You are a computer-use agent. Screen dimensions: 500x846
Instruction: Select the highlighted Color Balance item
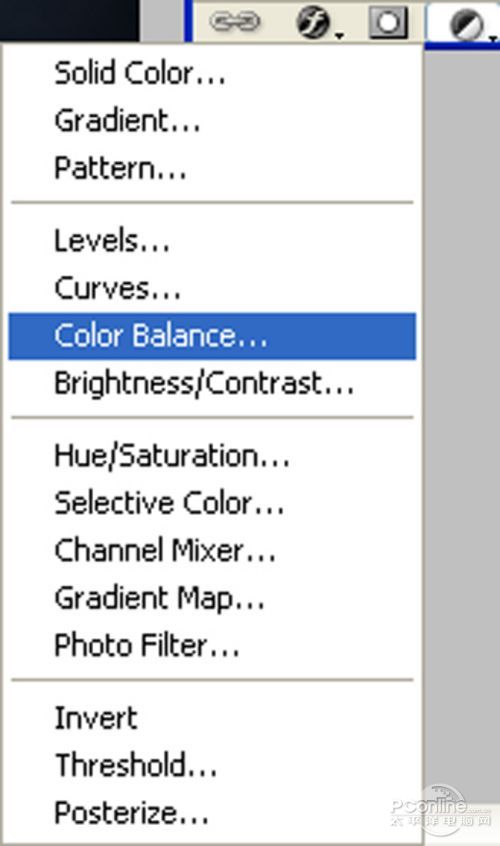tap(212, 336)
